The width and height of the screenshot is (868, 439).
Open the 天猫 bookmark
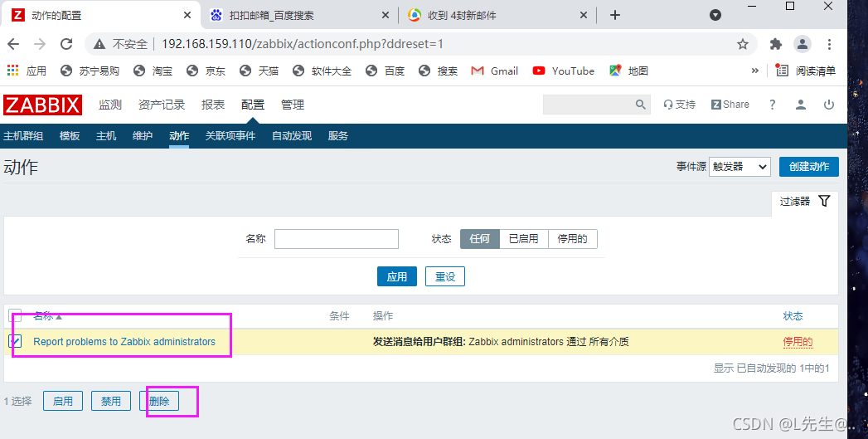[x=259, y=71]
